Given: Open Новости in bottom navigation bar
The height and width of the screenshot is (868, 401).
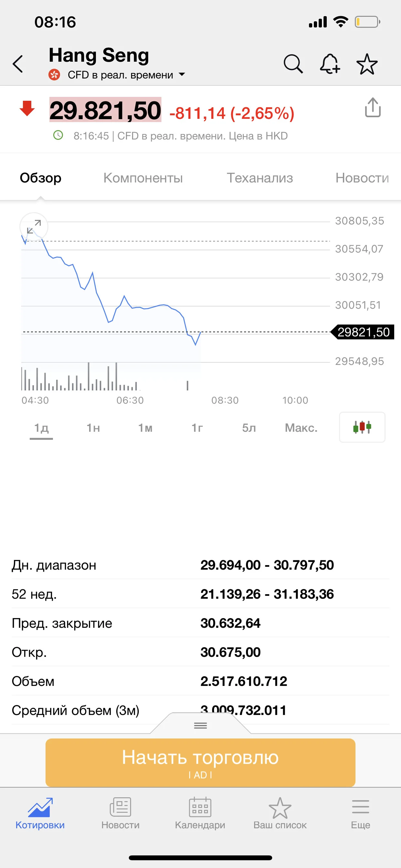Looking at the screenshot, I should (x=120, y=813).
